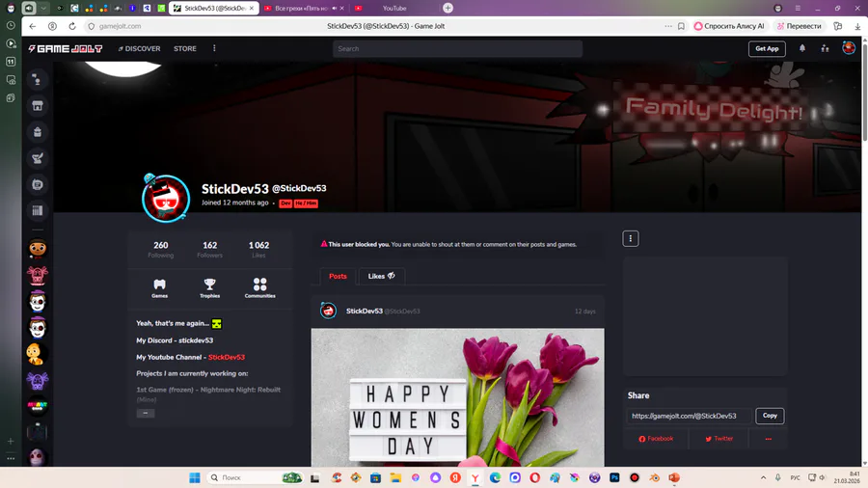The height and width of the screenshot is (488, 868).
Task: Click the taskbar Поиск search box
Action: 254,477
